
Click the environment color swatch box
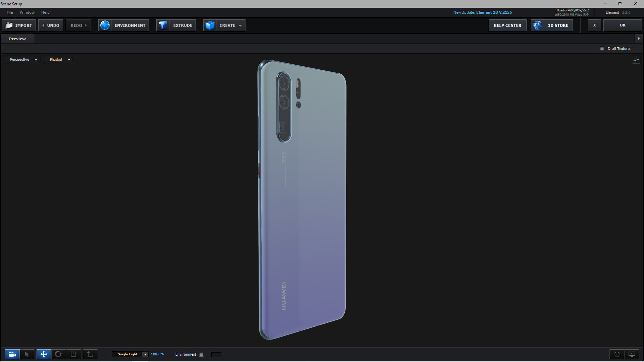point(216,355)
